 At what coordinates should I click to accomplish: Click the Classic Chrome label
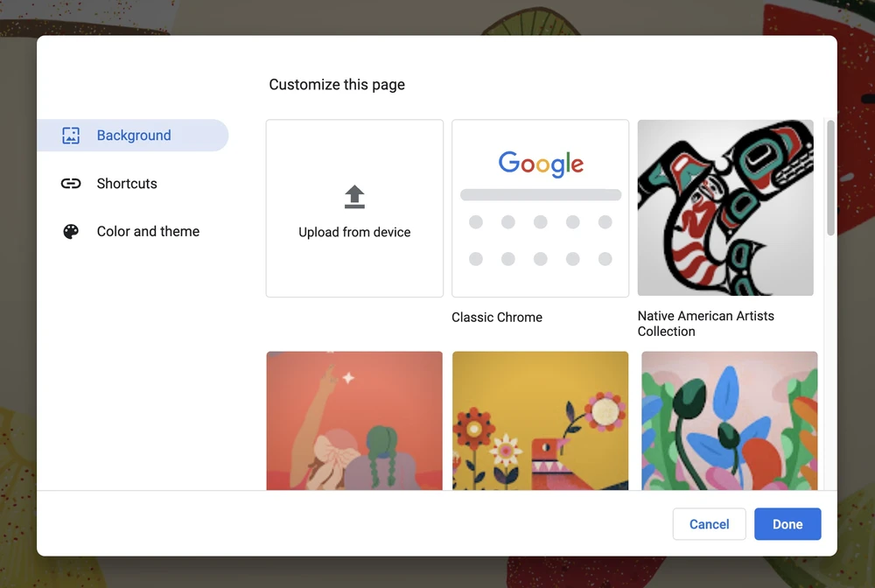click(497, 318)
